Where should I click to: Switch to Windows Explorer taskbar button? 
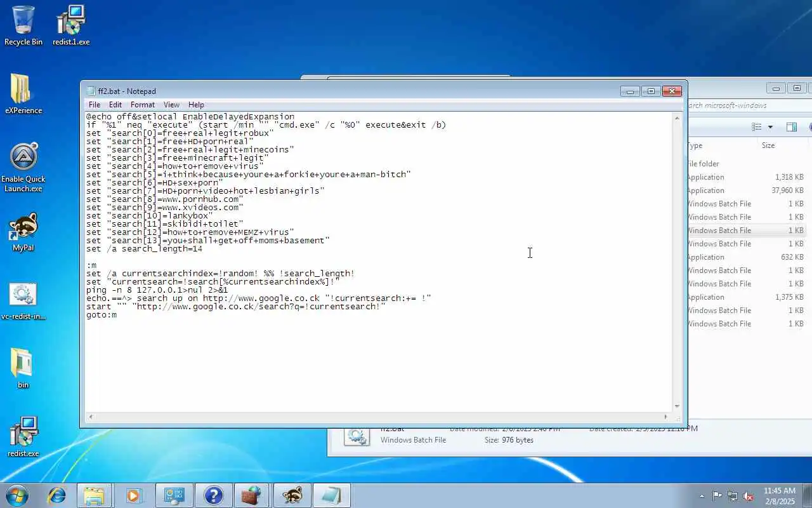coord(95,495)
